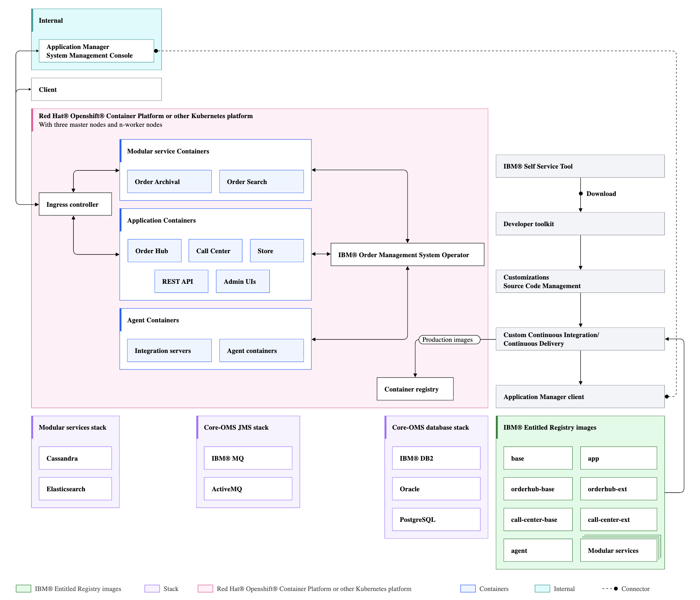700x600 pixels.
Task: Click the Call Center container
Action: pos(215,250)
